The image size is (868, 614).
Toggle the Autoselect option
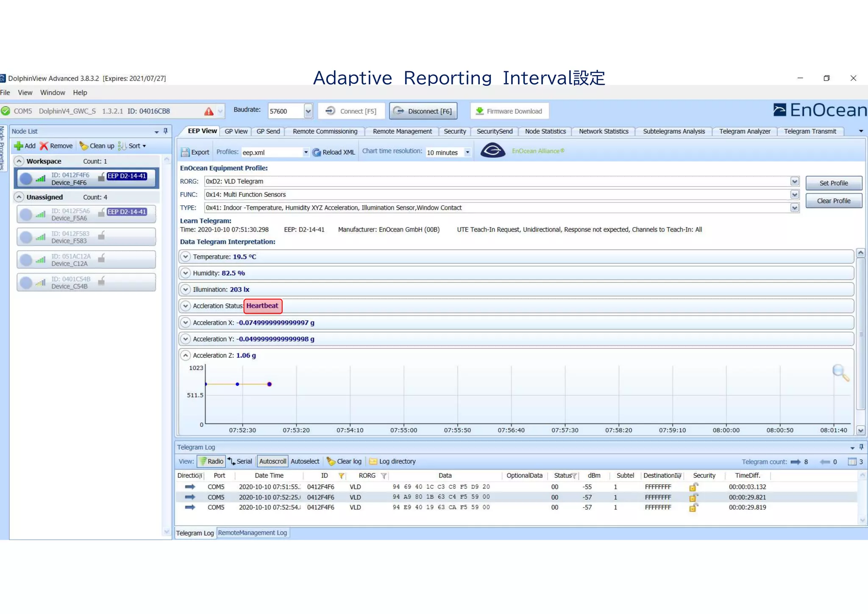tap(305, 461)
